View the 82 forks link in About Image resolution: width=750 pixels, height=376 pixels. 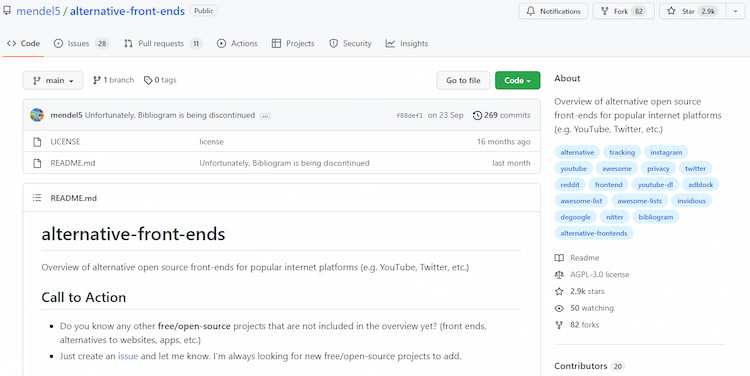[x=577, y=325]
